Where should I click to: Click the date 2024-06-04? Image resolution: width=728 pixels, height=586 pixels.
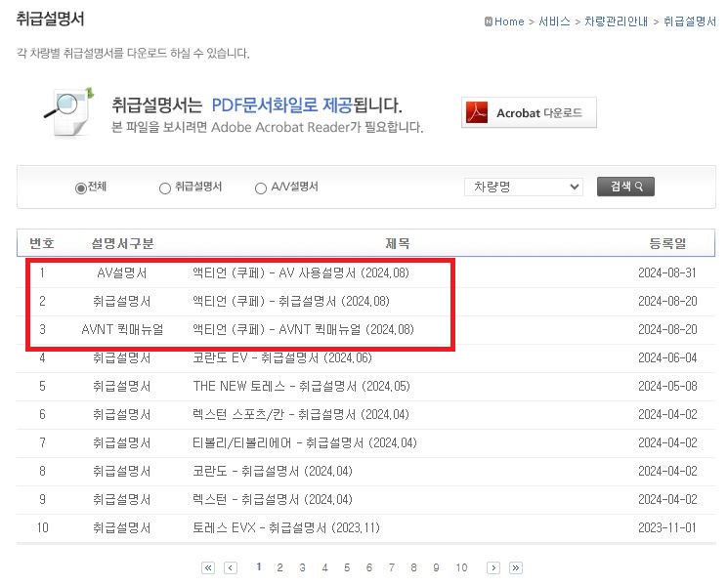[x=667, y=357]
